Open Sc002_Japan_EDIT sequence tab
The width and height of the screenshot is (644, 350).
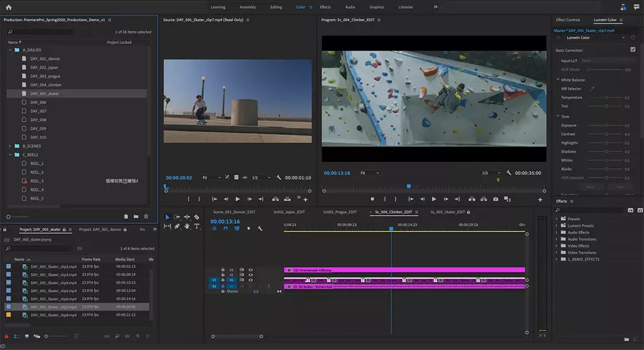coord(289,212)
